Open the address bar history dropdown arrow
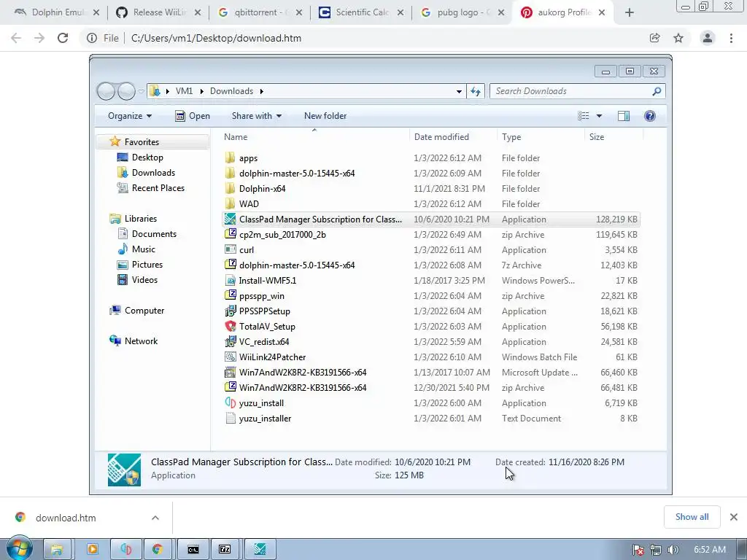 pos(459,91)
